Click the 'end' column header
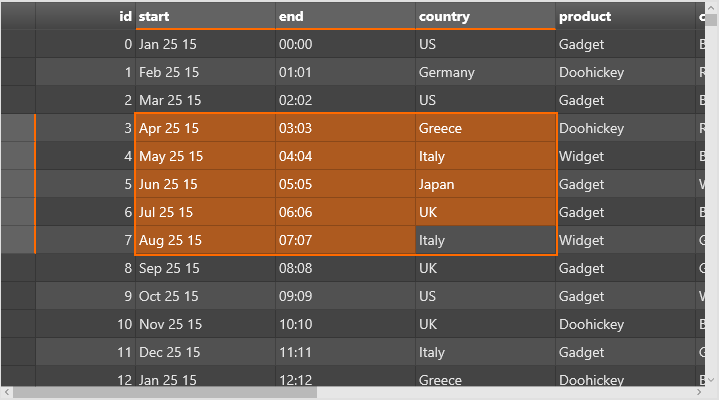719x400 pixels. 345,16
